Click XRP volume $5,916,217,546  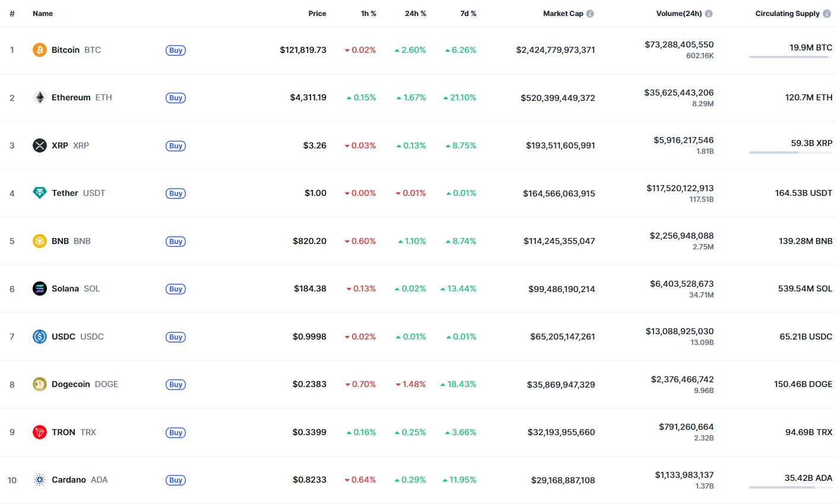coord(684,140)
